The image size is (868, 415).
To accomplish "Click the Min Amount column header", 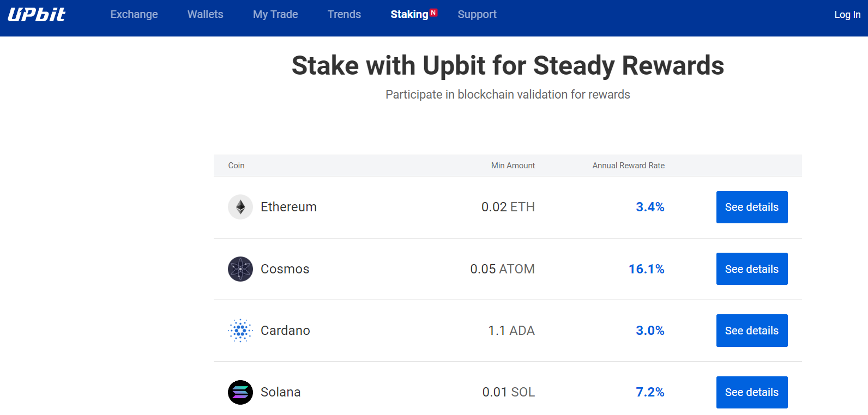I will (x=513, y=166).
